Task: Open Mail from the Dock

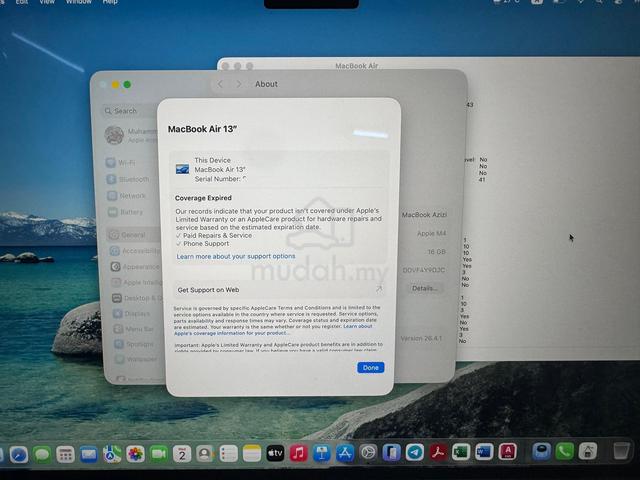Action: 89,454
